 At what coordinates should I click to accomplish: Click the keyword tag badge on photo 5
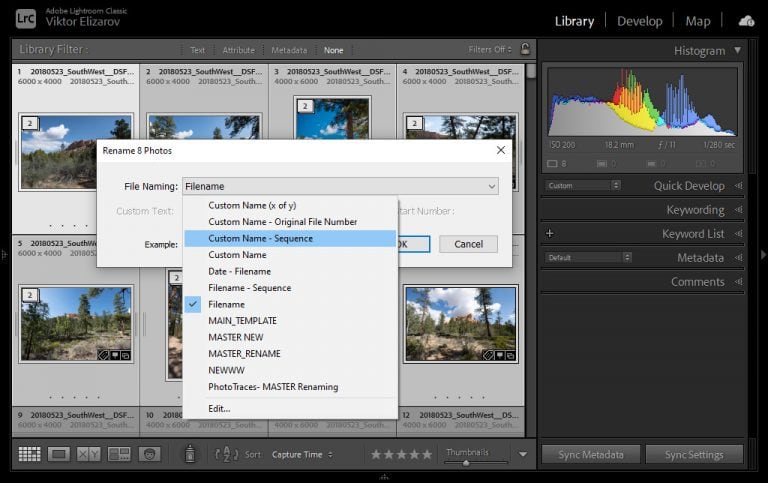click(x=103, y=355)
